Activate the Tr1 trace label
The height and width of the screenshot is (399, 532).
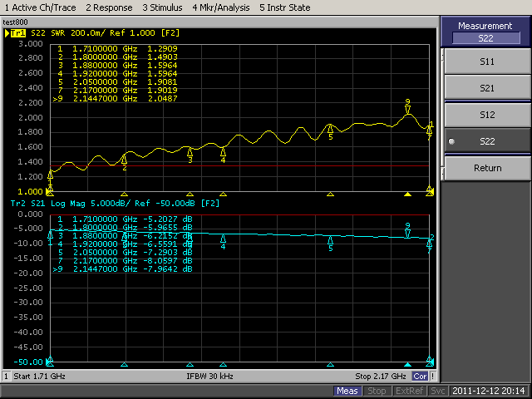click(17, 33)
